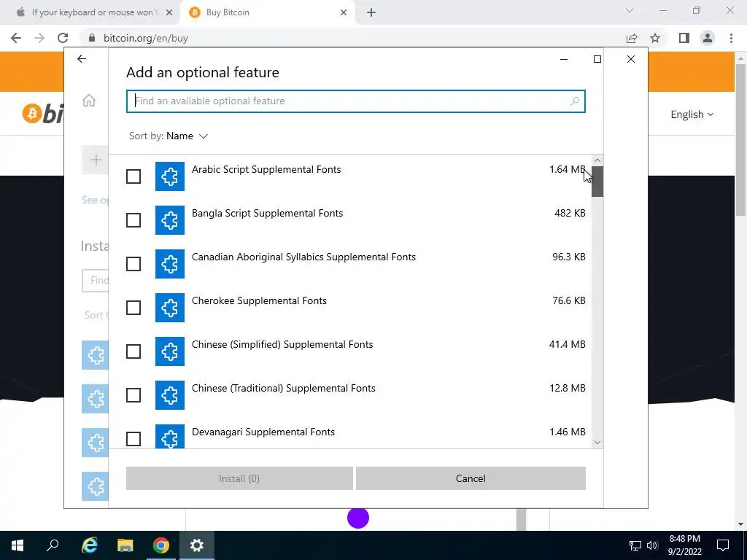Click the Settings gear taskbar icon
Image resolution: width=747 pixels, height=560 pixels.
(x=197, y=545)
